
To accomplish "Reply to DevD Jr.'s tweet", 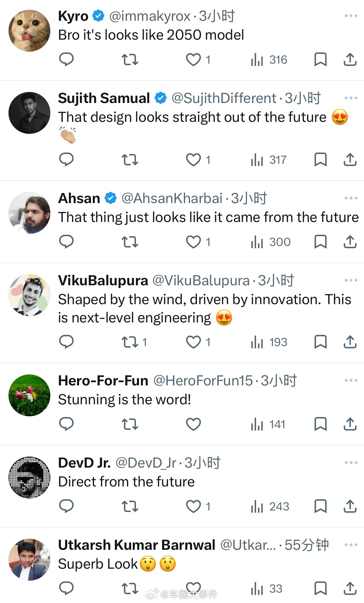I will pyautogui.click(x=66, y=506).
